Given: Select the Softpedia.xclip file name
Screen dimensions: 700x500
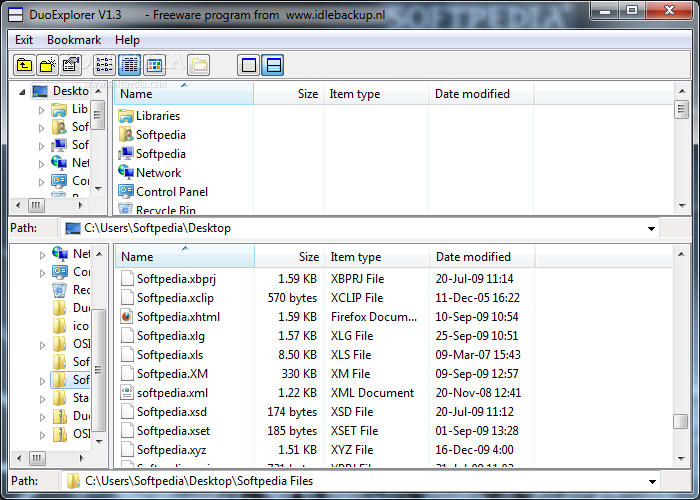Looking at the screenshot, I should point(175,298).
